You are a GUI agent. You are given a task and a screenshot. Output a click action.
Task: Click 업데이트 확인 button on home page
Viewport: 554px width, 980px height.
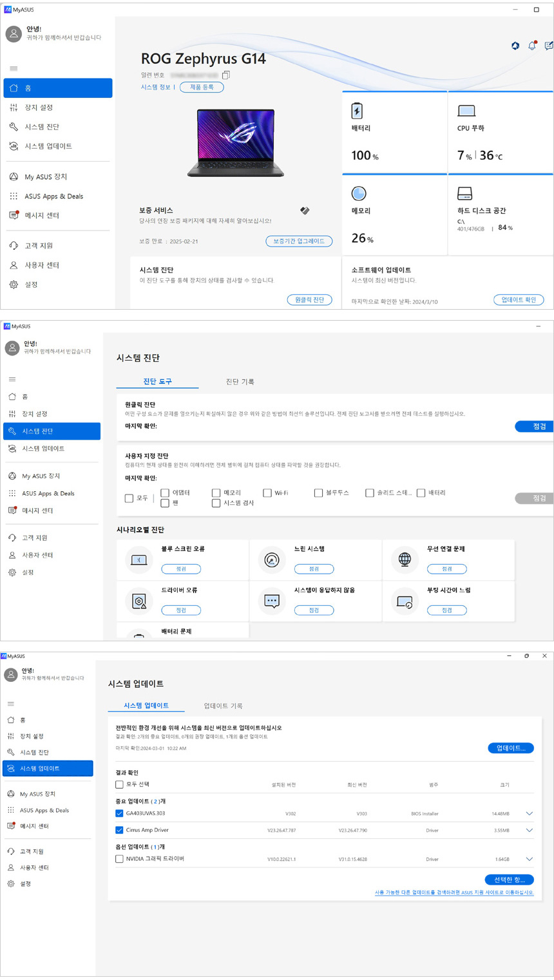(519, 299)
